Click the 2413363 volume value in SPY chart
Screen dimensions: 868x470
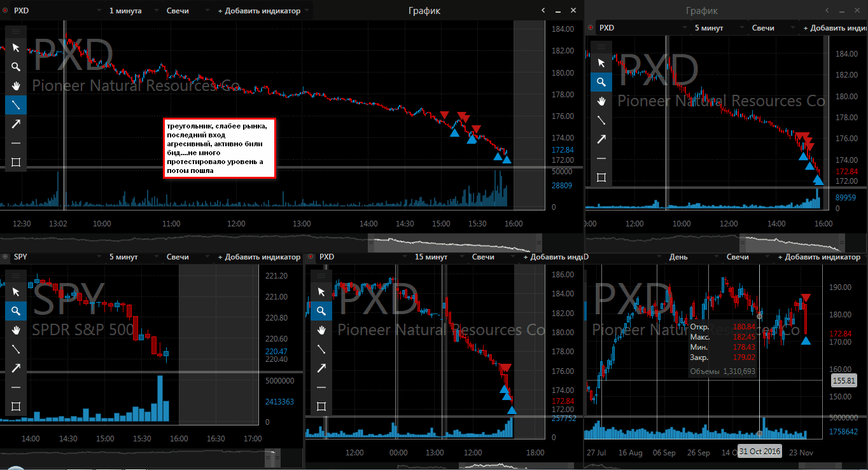pyautogui.click(x=279, y=402)
